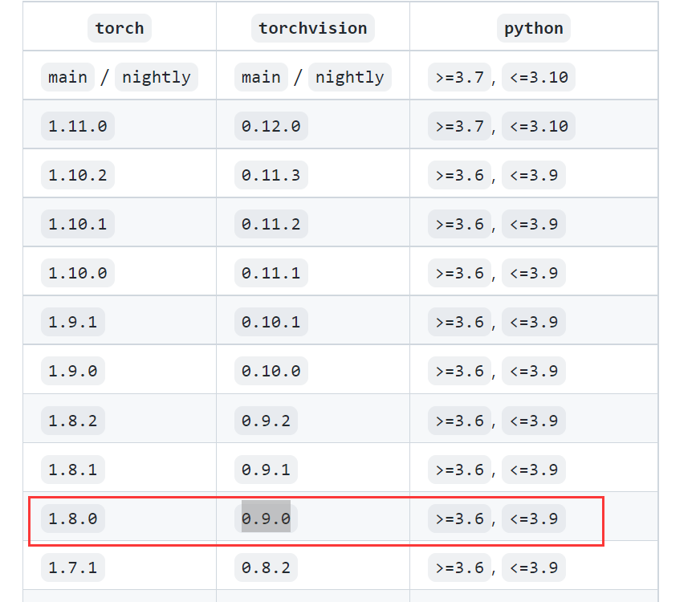
Task: Click torch version 1.11.0
Action: pos(77,126)
